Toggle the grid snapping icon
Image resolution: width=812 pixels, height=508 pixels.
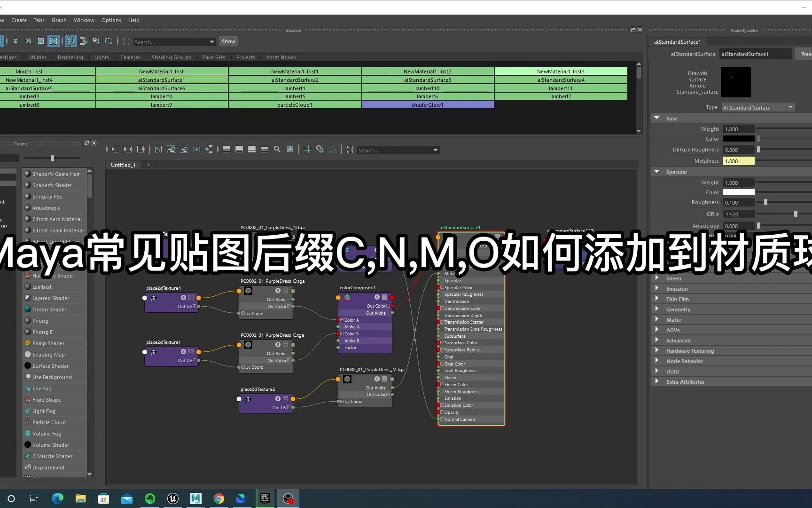click(320, 149)
